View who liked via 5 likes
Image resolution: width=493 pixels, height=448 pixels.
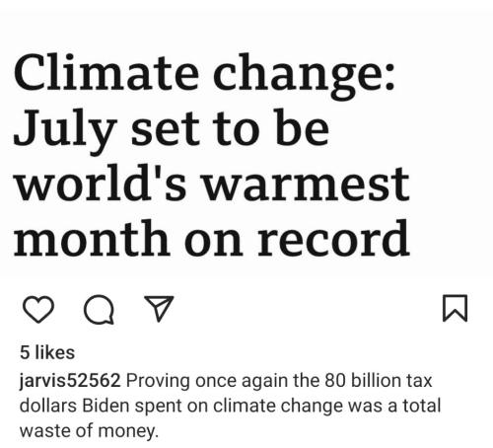coord(47,352)
